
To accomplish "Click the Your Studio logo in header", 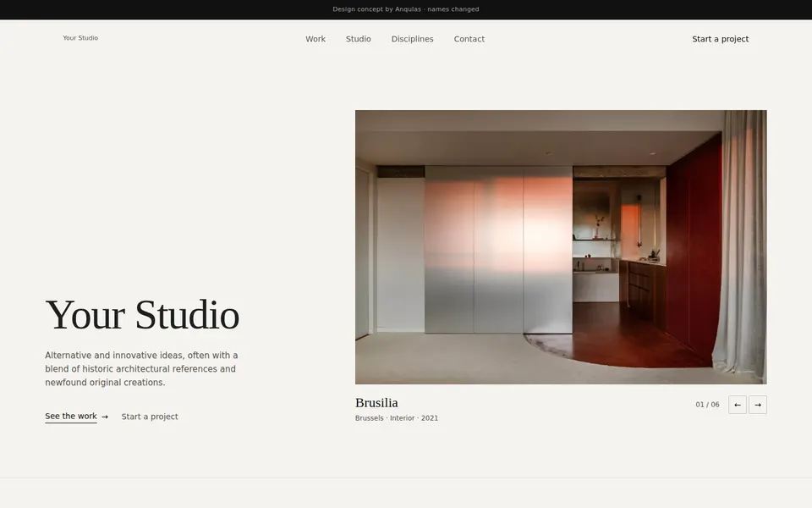I will (x=80, y=38).
